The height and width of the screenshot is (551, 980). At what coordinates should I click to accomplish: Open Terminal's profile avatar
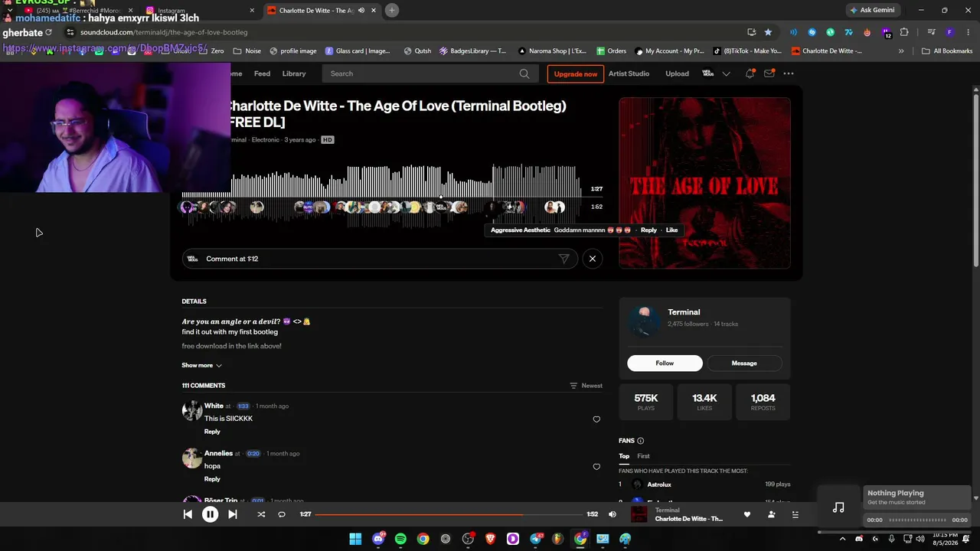pos(644,322)
